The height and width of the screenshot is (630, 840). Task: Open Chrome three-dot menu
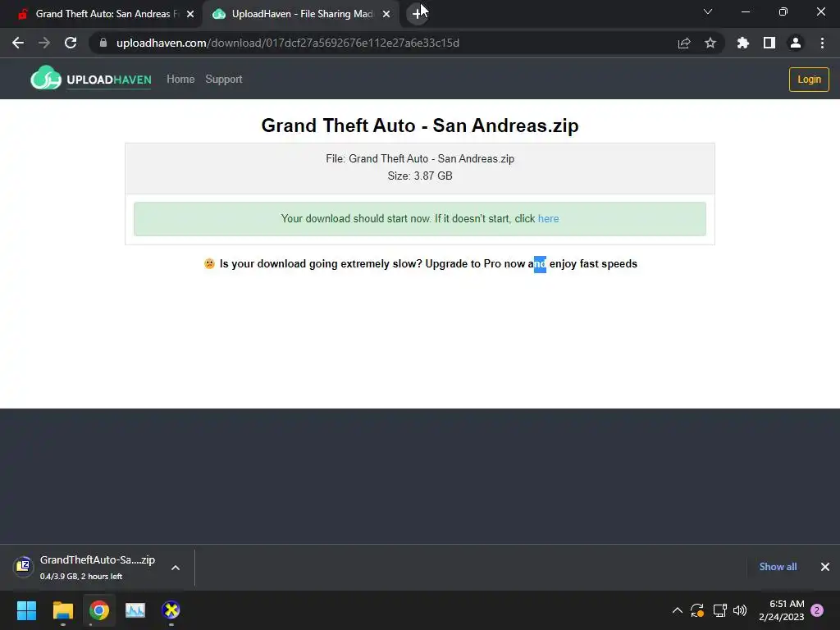click(x=822, y=43)
